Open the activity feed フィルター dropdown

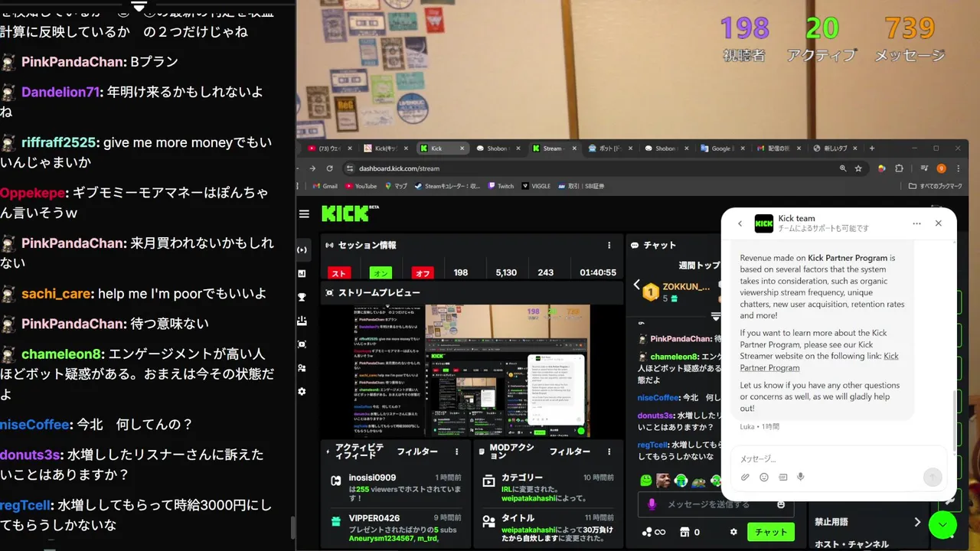click(417, 452)
